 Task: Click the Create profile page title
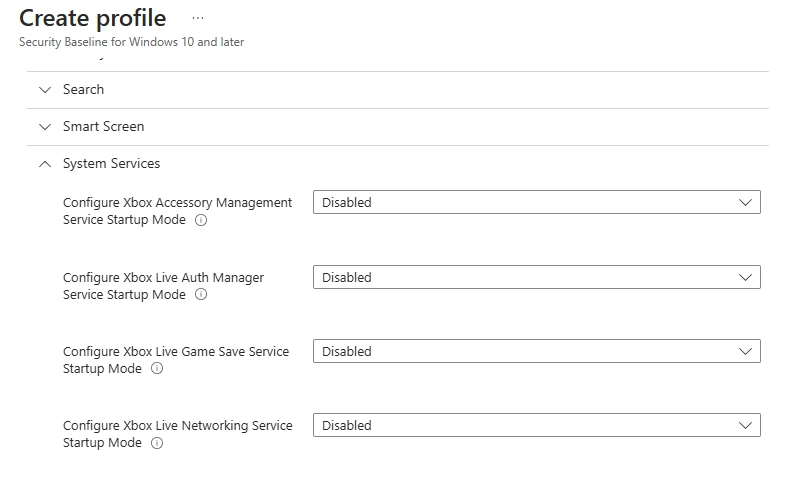(93, 18)
